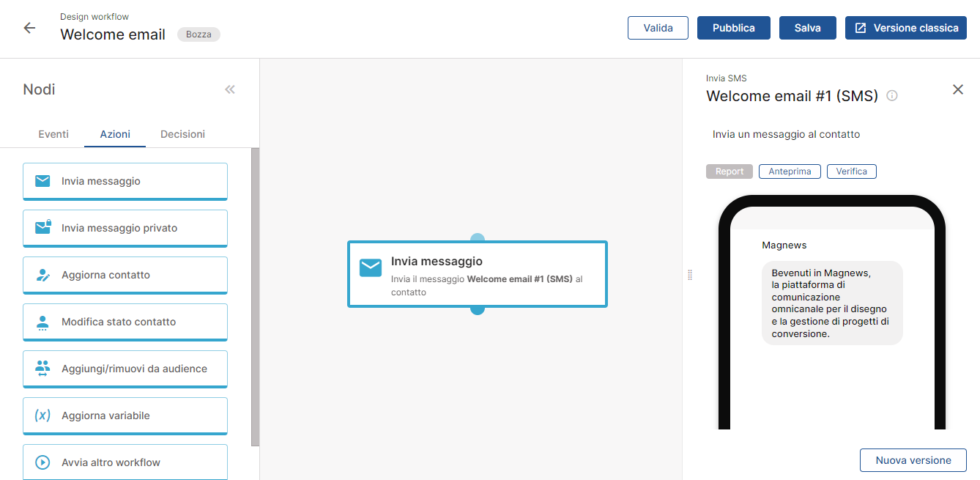This screenshot has width=980, height=480.
Task: Switch to the Decisioni tab
Action: click(182, 134)
